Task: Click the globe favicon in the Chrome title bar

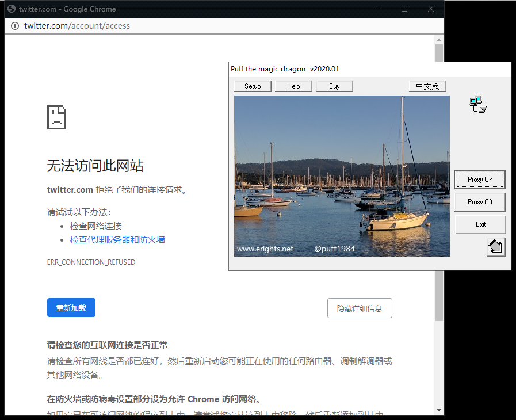Action: (x=12, y=9)
